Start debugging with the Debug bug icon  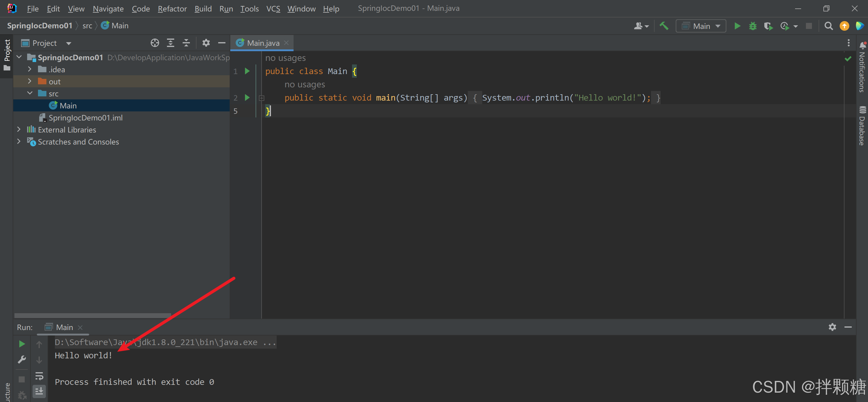(x=753, y=26)
